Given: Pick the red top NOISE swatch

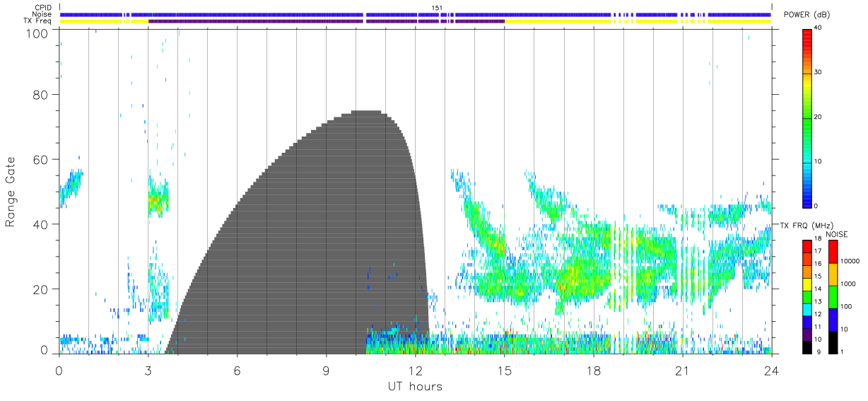Looking at the screenshot, I should [x=833, y=251].
